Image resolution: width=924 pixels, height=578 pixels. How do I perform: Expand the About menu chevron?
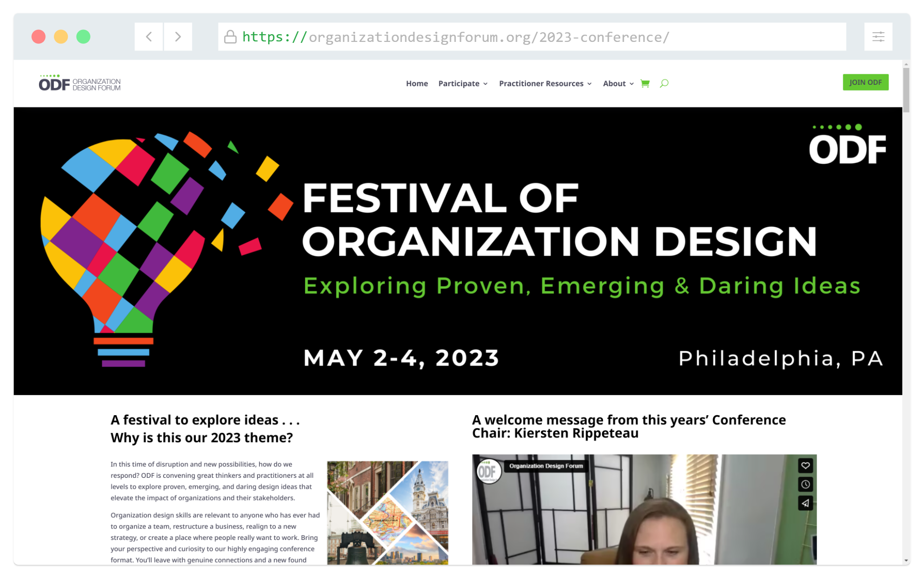pos(631,84)
